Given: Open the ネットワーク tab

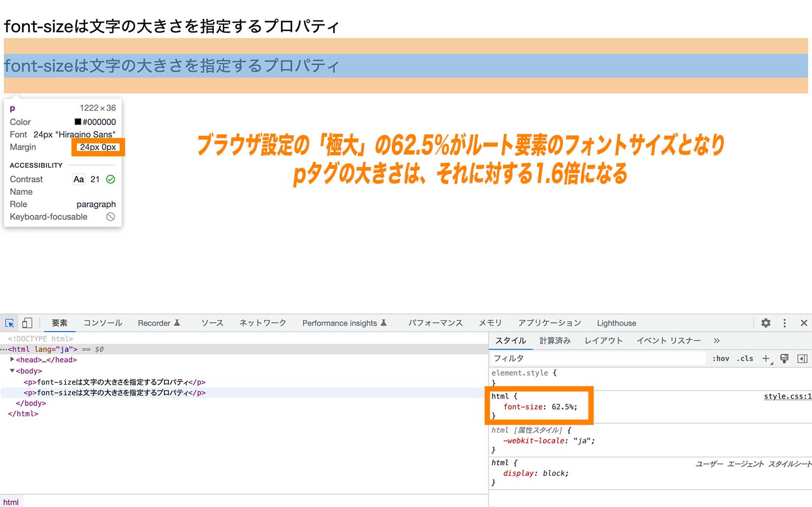Looking at the screenshot, I should (263, 323).
